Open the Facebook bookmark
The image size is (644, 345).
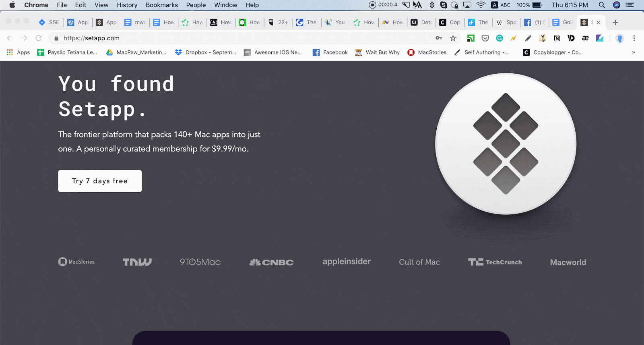[x=330, y=52]
